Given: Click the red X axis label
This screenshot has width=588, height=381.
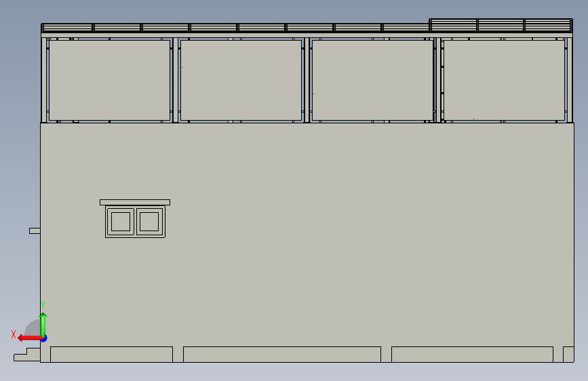Looking at the screenshot, I should (x=14, y=334).
